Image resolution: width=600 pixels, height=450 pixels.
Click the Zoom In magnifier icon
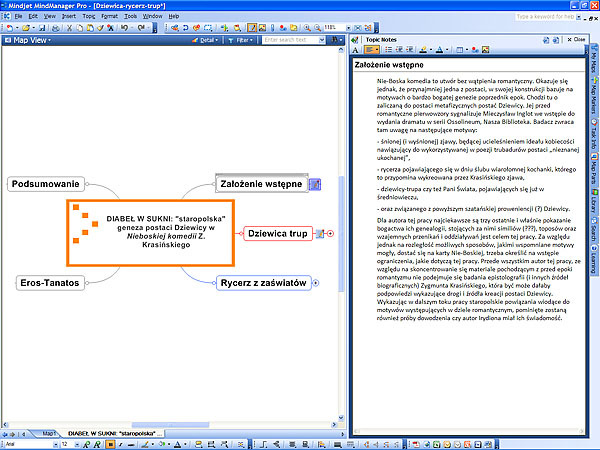coord(307,28)
